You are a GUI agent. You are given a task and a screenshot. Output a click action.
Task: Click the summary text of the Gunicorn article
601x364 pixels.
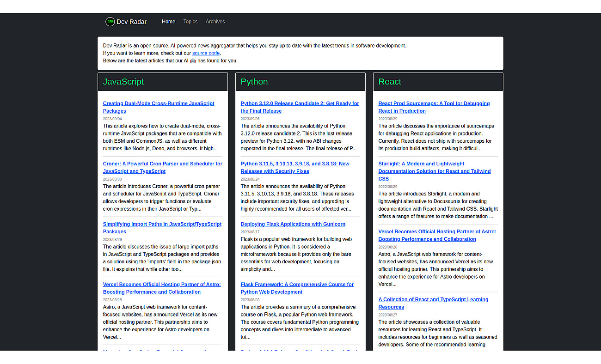pos(296,254)
